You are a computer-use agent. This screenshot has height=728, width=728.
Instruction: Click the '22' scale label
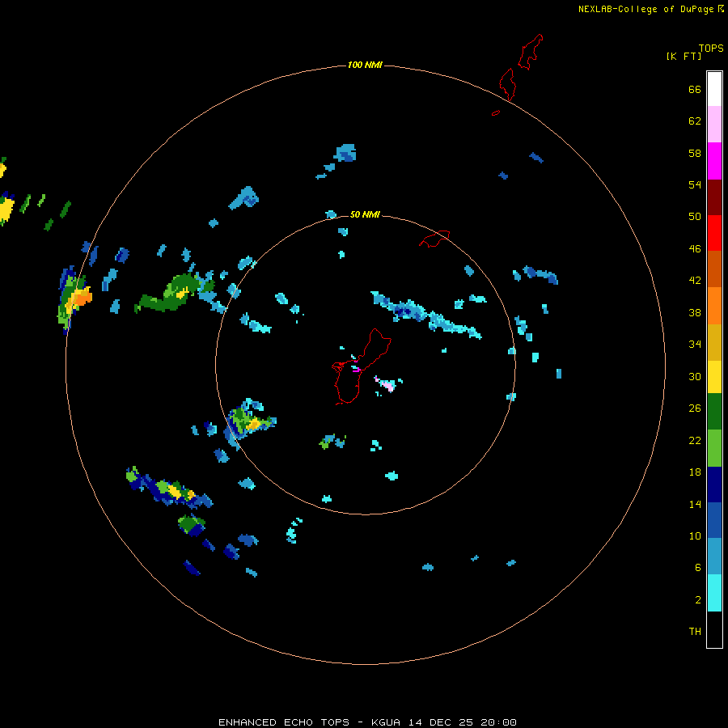point(695,440)
